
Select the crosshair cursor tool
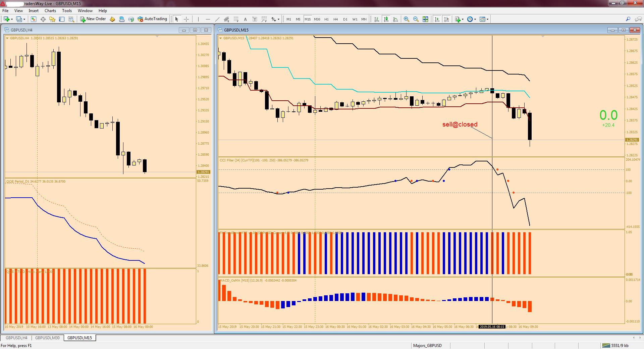[x=186, y=19]
